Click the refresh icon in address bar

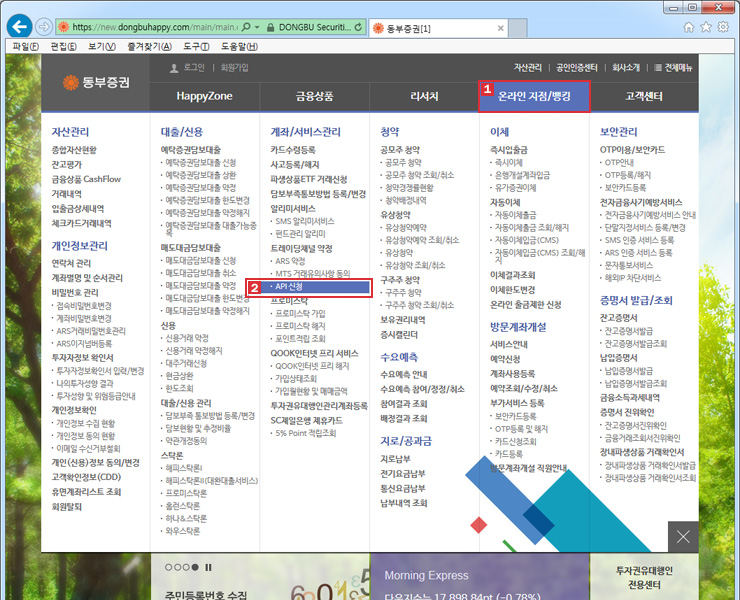[358, 27]
